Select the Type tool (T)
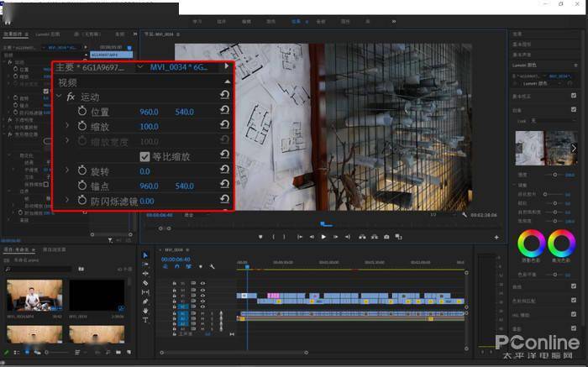 (145, 319)
